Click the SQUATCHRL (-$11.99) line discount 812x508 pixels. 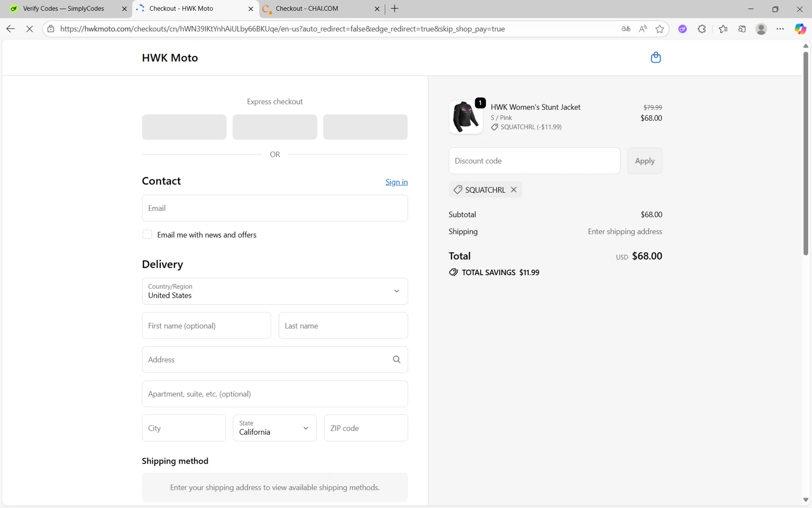click(x=531, y=127)
